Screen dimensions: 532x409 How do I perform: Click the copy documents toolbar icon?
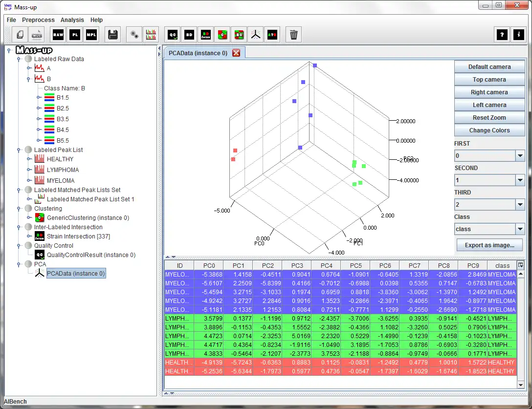21,35
